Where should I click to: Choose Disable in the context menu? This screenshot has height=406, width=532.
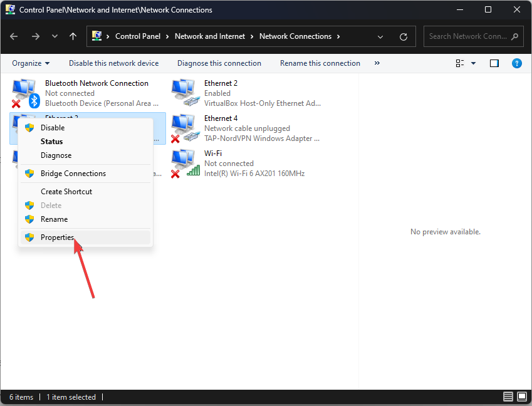pyautogui.click(x=85, y=128)
